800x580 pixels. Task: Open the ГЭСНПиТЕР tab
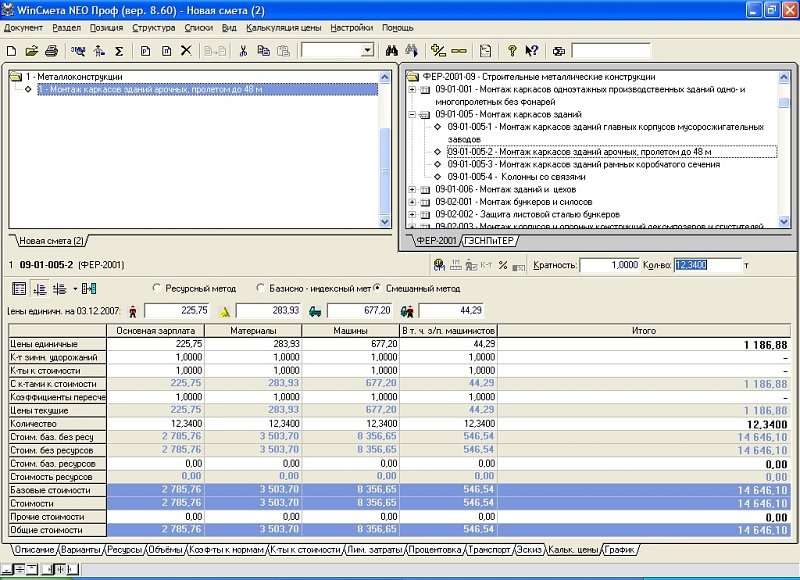(489, 240)
